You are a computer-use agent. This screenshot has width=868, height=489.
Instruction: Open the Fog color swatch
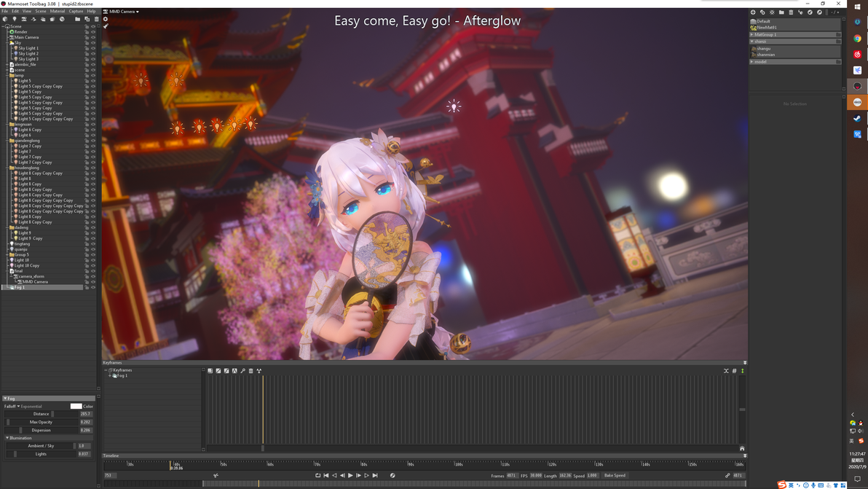(x=76, y=406)
